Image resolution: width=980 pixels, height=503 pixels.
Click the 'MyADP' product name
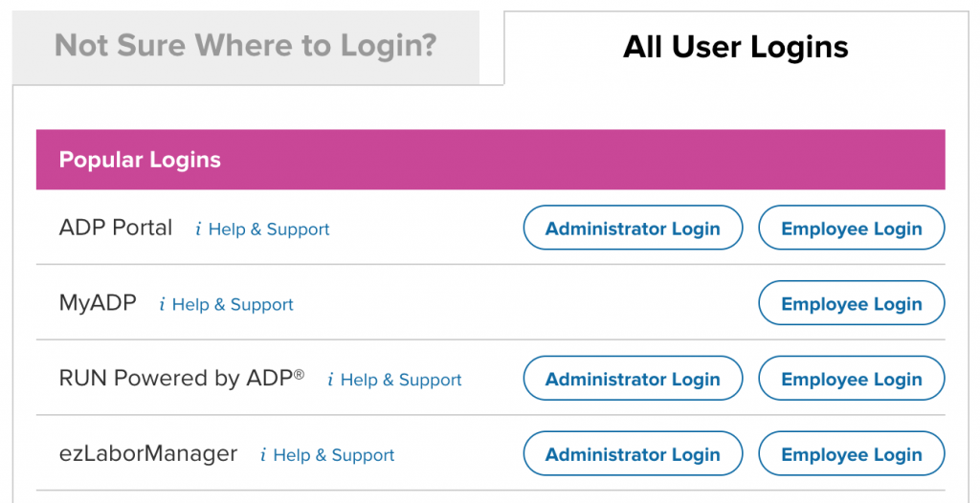coord(98,304)
